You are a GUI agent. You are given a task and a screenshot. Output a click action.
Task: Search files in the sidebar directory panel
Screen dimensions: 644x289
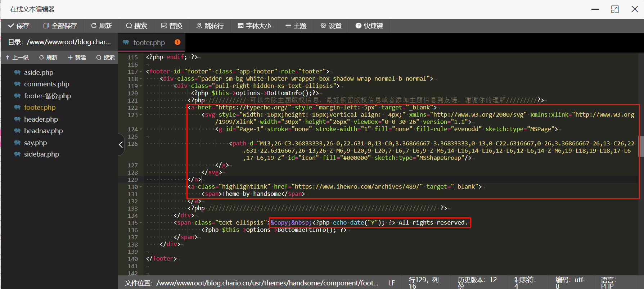pyautogui.click(x=105, y=58)
